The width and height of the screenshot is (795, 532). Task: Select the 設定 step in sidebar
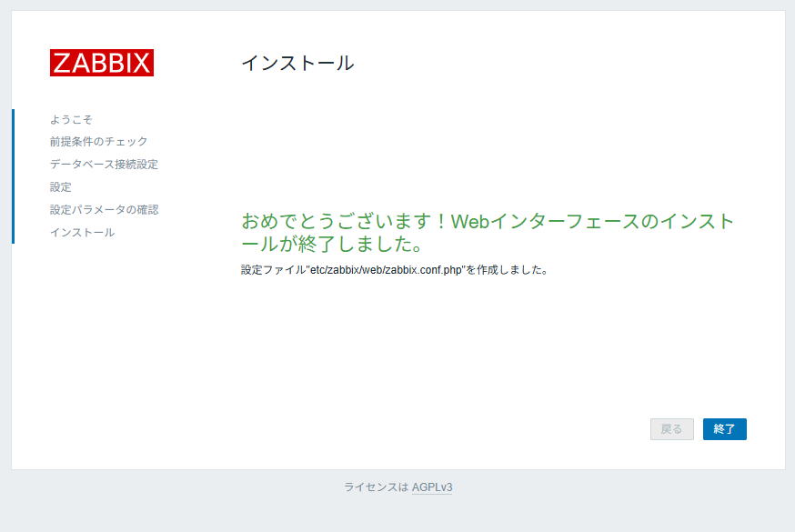pos(60,187)
